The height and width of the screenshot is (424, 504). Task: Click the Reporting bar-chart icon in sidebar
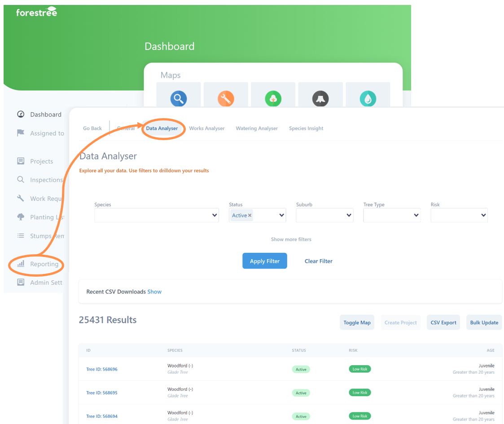tap(21, 264)
